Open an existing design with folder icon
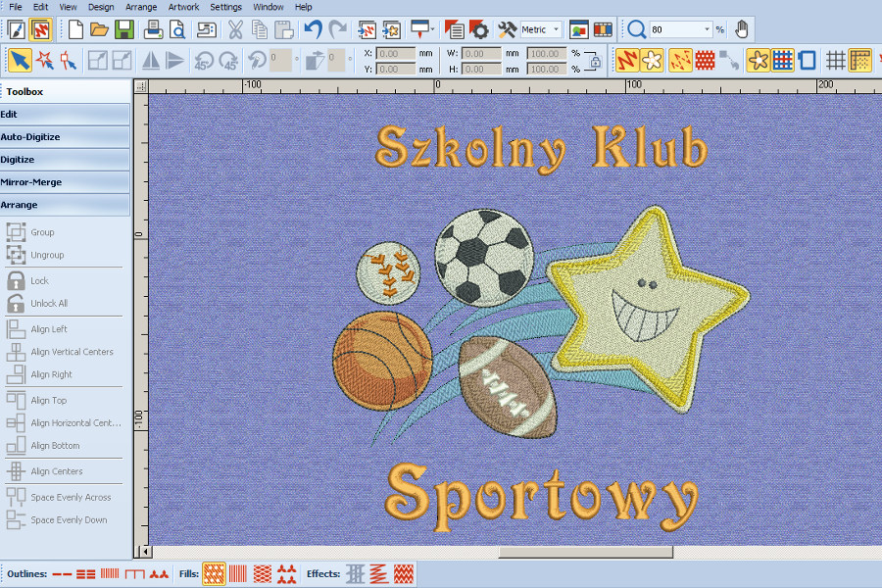Image resolution: width=882 pixels, height=588 pixels. pos(100,29)
